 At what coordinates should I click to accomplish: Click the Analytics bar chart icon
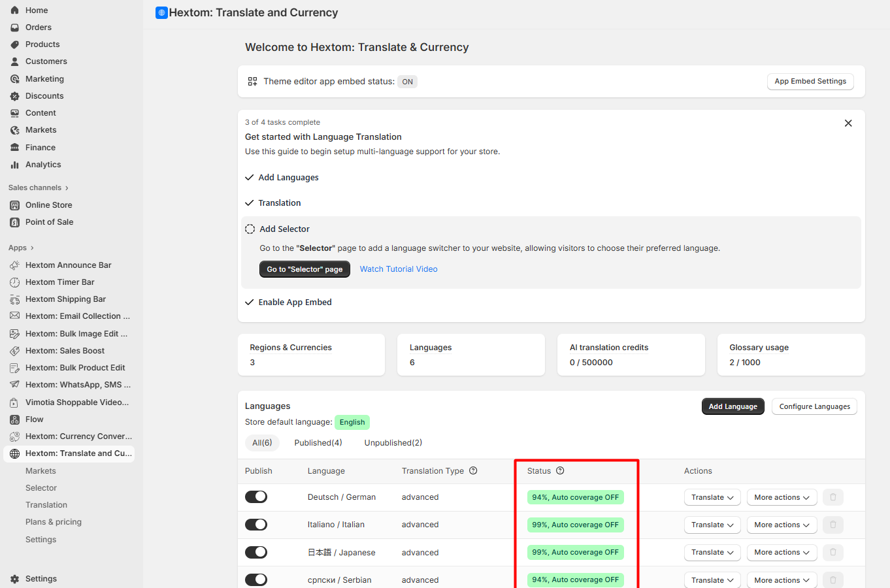(x=14, y=165)
